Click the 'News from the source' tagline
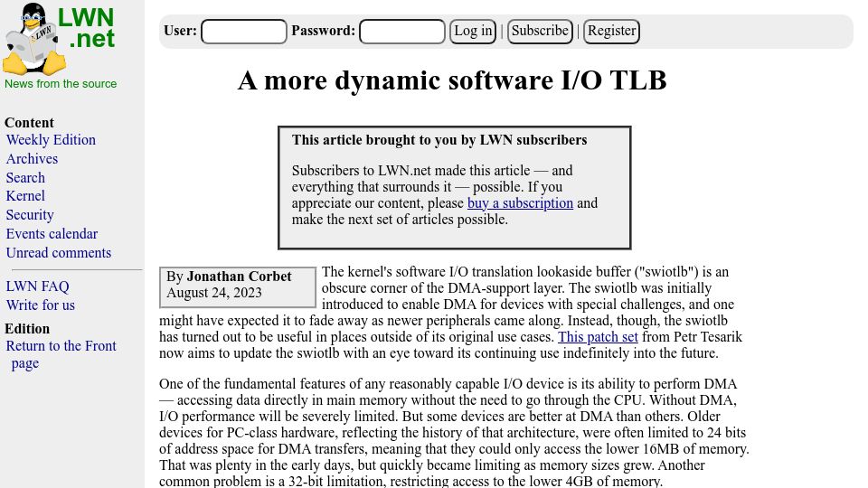 [61, 84]
